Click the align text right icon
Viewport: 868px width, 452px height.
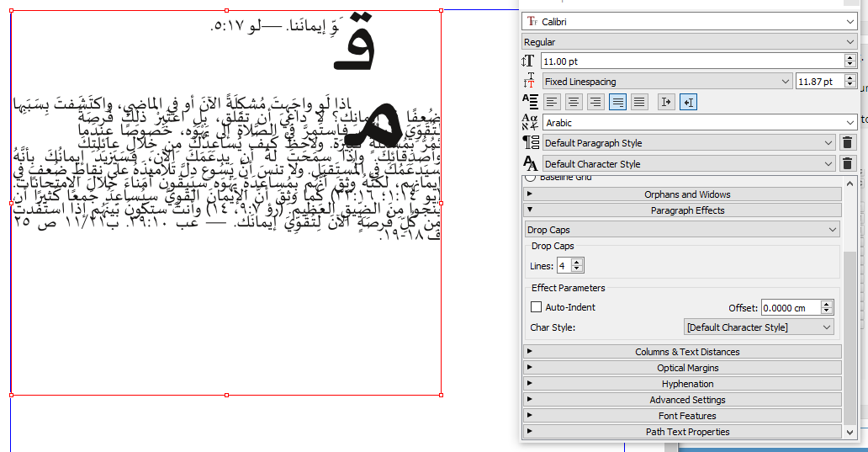tap(595, 102)
